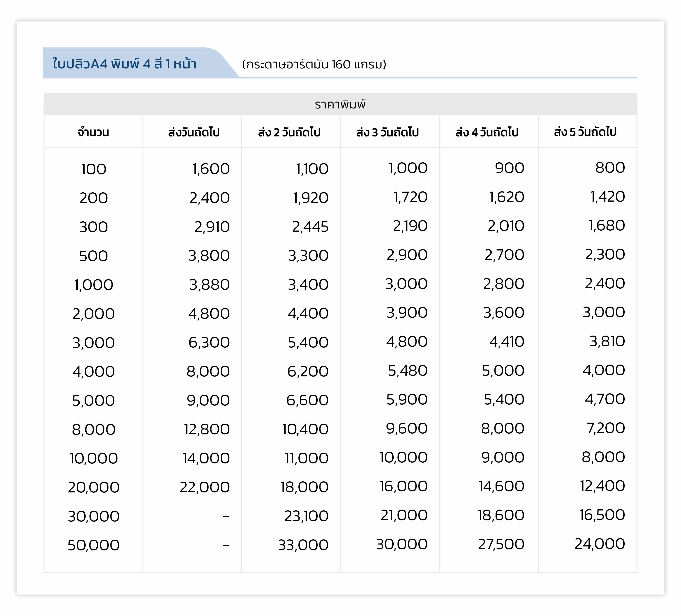Click quantity 50,000 in the จำนวน column
The width and height of the screenshot is (681, 616).
(94, 545)
